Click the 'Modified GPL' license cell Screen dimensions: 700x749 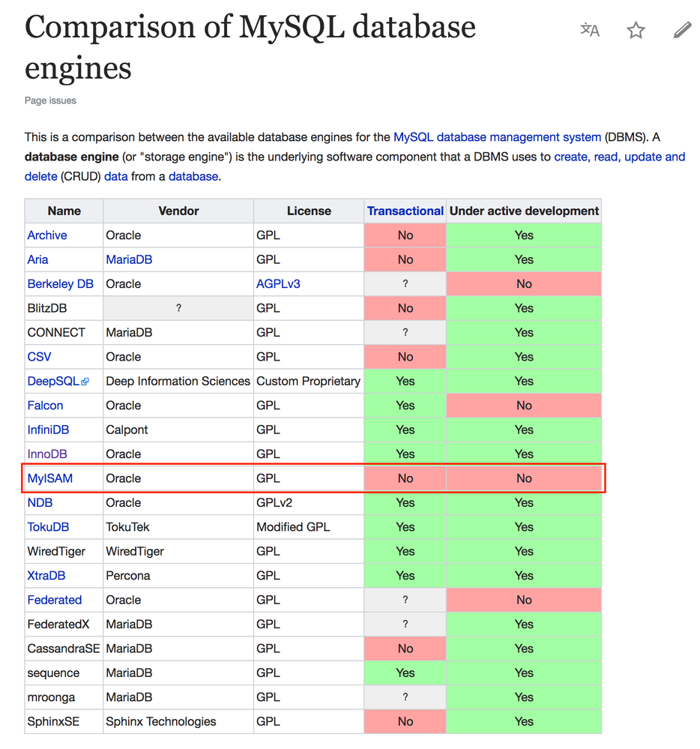tap(309, 527)
